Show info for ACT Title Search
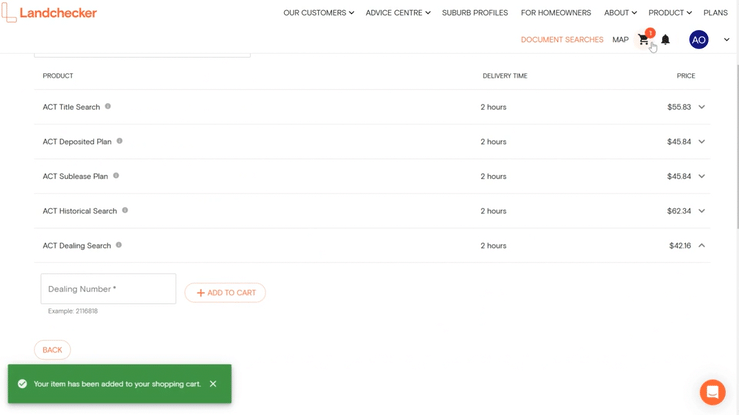The width and height of the screenshot is (739, 415). (108, 106)
